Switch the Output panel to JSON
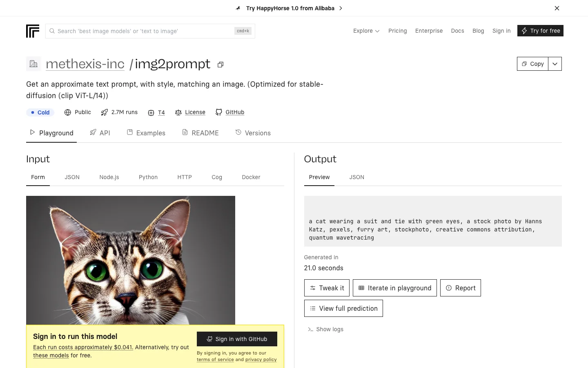 click(x=357, y=177)
